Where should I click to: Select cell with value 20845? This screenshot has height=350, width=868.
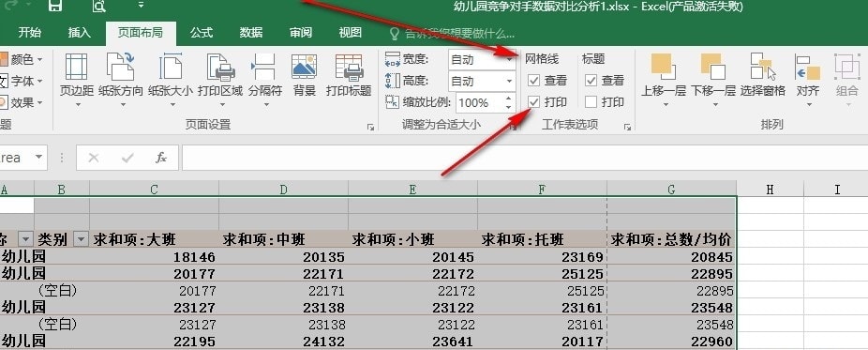(x=671, y=256)
